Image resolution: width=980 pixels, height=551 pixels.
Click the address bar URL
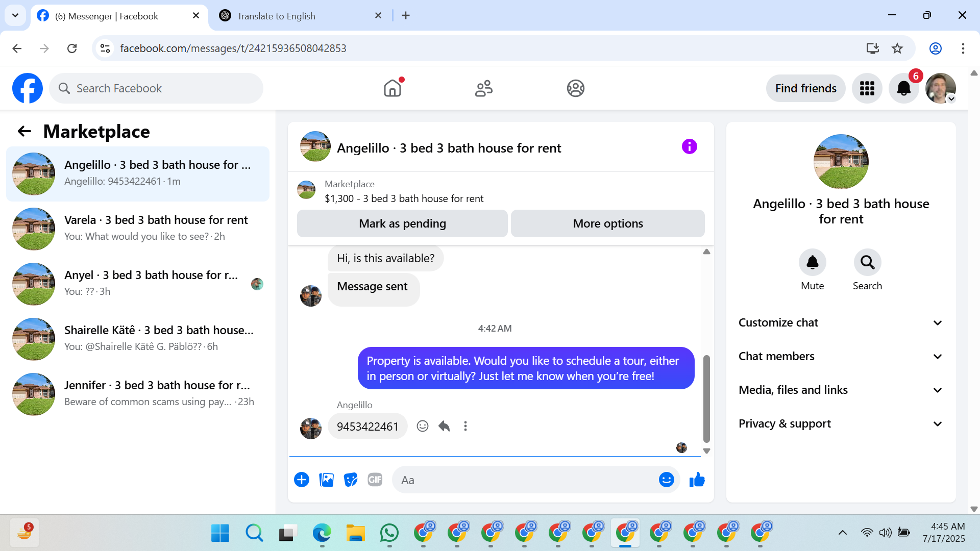click(233, 48)
